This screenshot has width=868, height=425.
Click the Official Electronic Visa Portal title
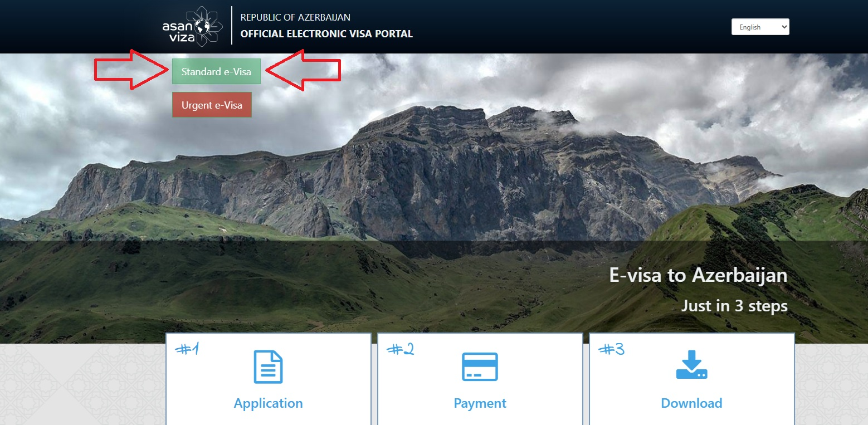[x=326, y=34]
